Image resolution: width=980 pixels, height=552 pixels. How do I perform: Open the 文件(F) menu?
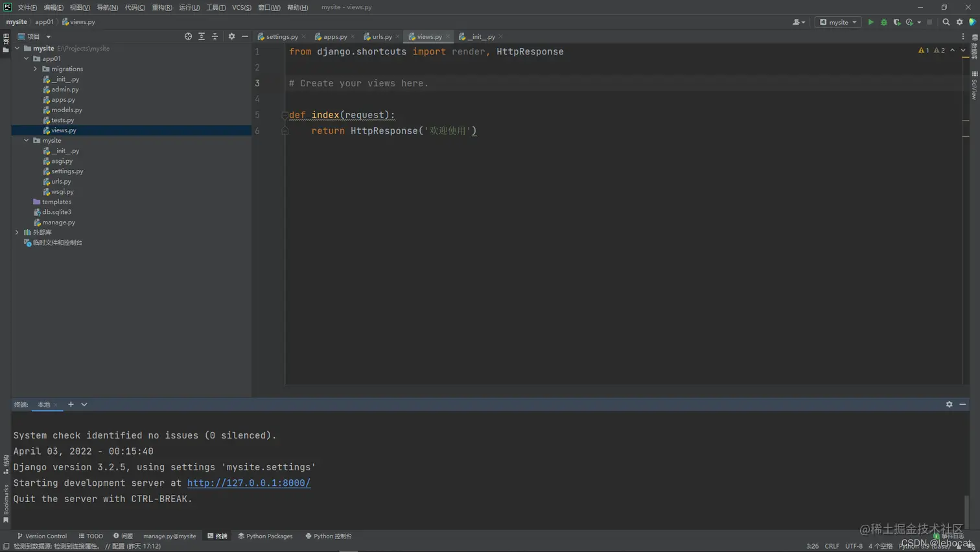[27, 7]
